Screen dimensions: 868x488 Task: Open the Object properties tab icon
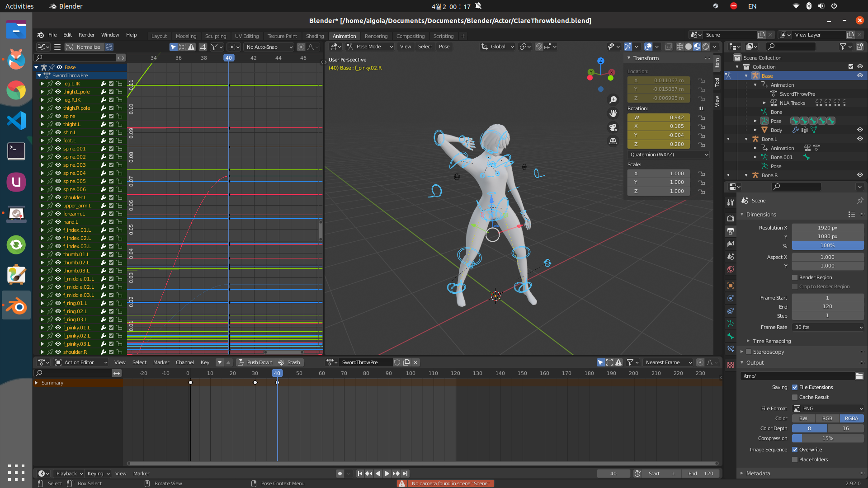coord(730,286)
